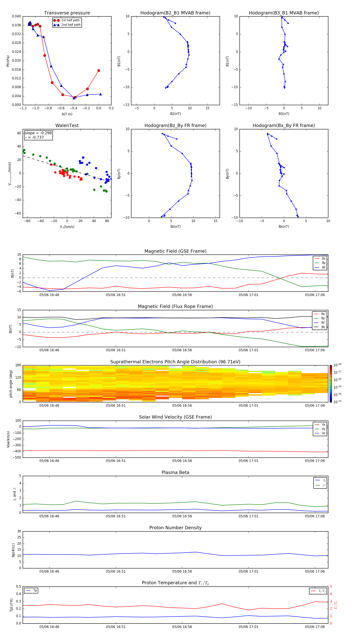Click 'pitch angle (deg)' y-axis label
The height and width of the screenshot is (644, 351).
[x=11, y=384]
